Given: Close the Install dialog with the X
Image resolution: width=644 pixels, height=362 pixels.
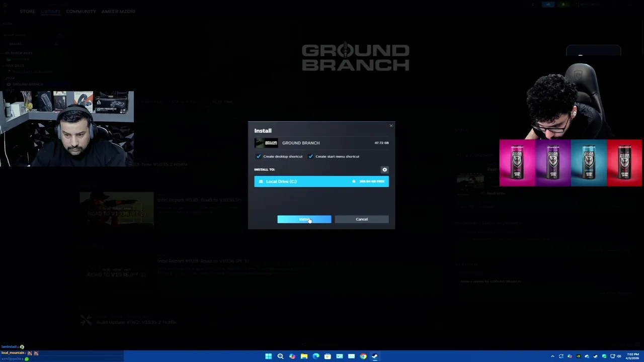Looking at the screenshot, I should (391, 126).
